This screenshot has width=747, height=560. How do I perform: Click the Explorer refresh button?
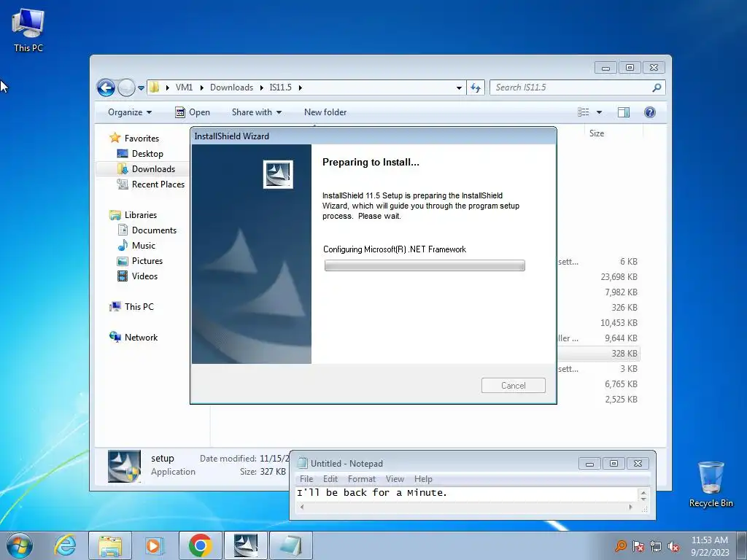476,87
